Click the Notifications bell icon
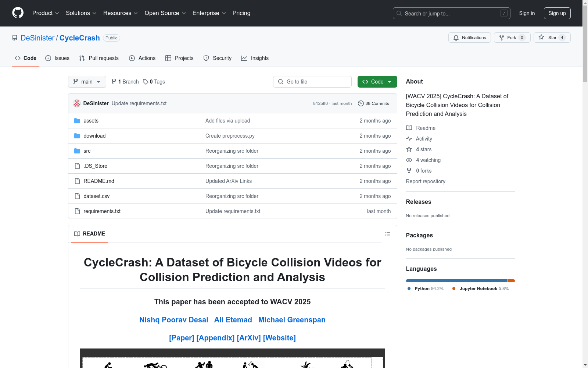 click(456, 38)
